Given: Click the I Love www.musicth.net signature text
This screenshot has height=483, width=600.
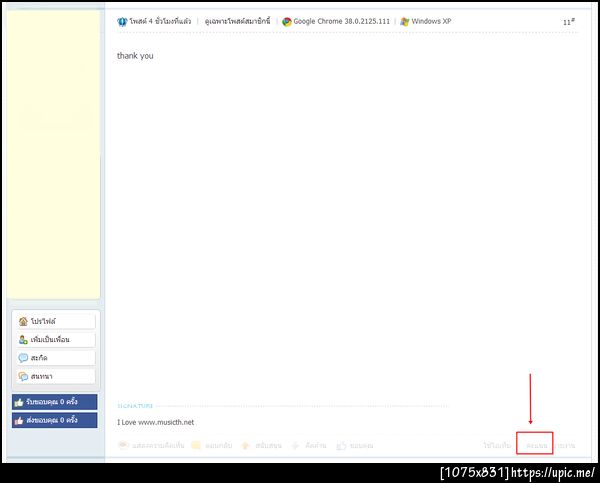Looking at the screenshot, I should (155, 422).
